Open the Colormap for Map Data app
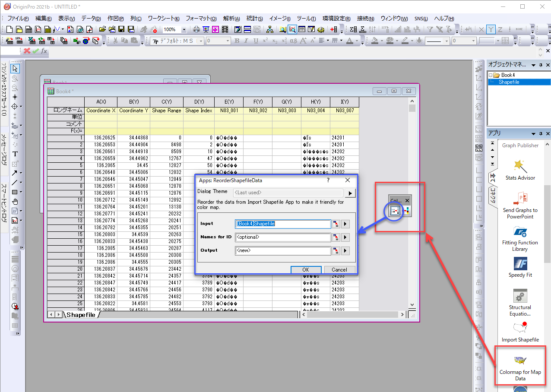The image size is (551, 392). (520, 367)
